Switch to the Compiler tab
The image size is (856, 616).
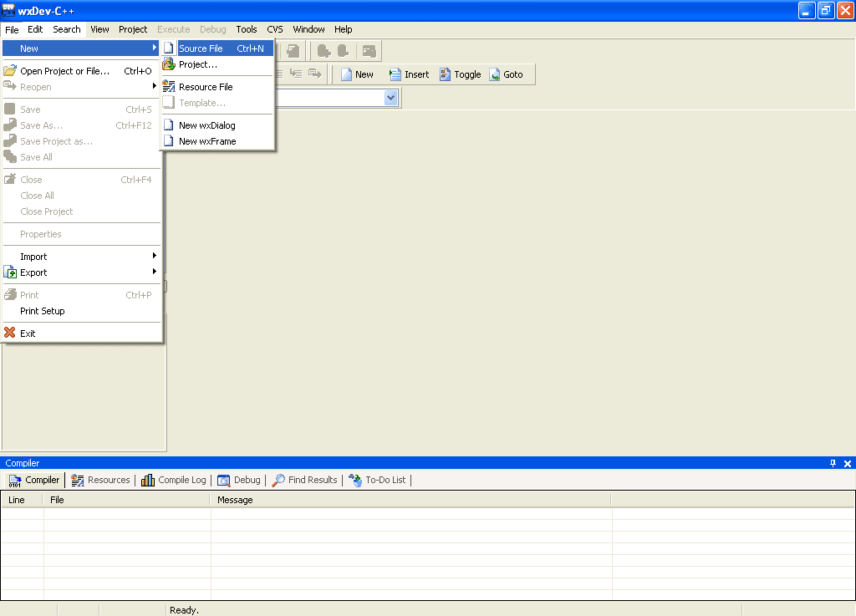[x=33, y=480]
